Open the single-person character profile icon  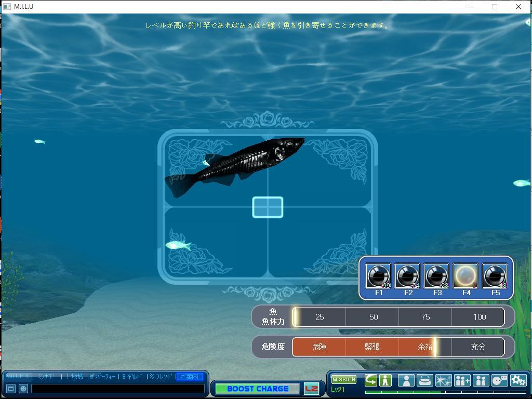pyautogui.click(x=406, y=380)
